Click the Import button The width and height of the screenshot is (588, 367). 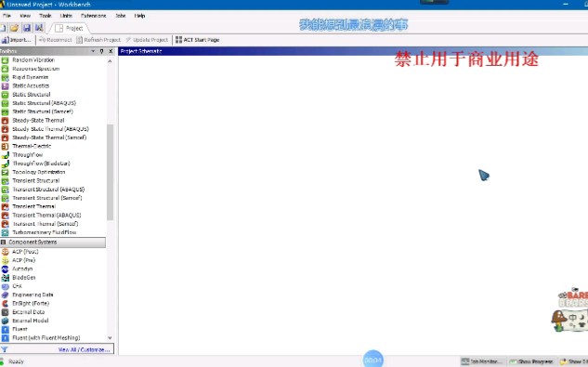pos(16,40)
